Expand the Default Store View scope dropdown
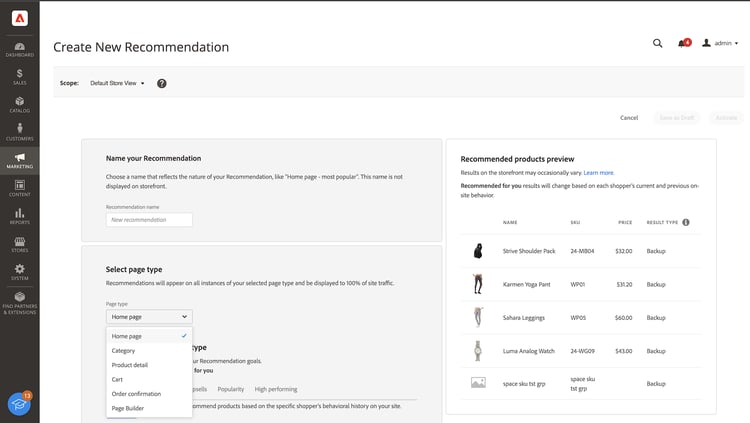 click(x=118, y=83)
